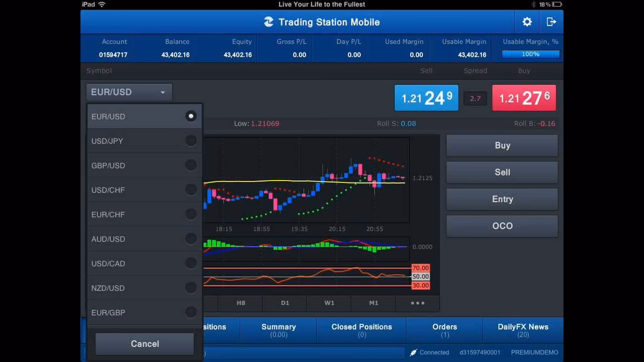
Task: Tap the battery indicator in status bar
Action: pos(557,4)
